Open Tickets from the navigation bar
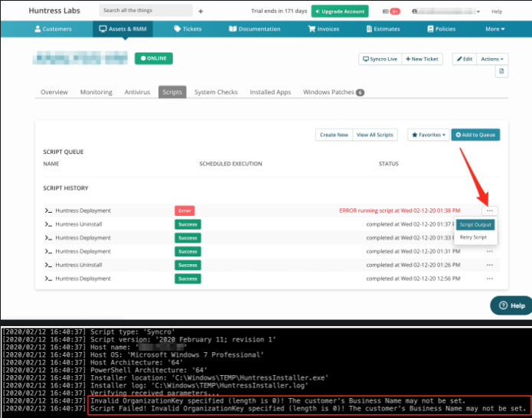 (178, 29)
